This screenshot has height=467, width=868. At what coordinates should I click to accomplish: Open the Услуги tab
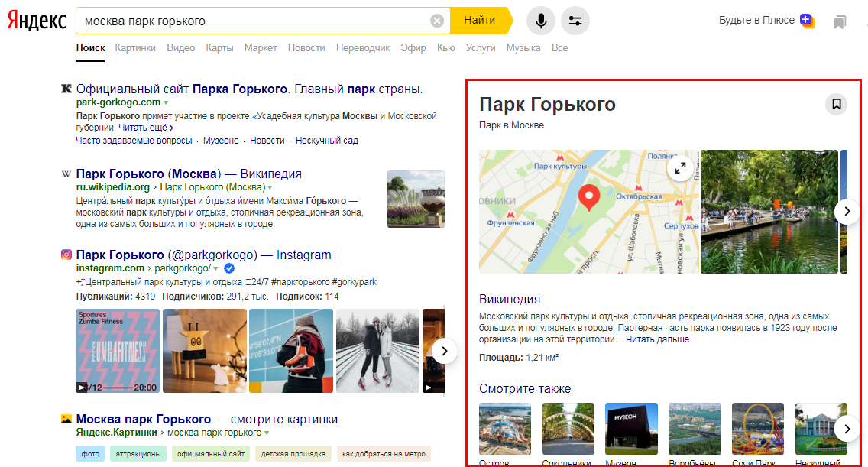(x=480, y=47)
